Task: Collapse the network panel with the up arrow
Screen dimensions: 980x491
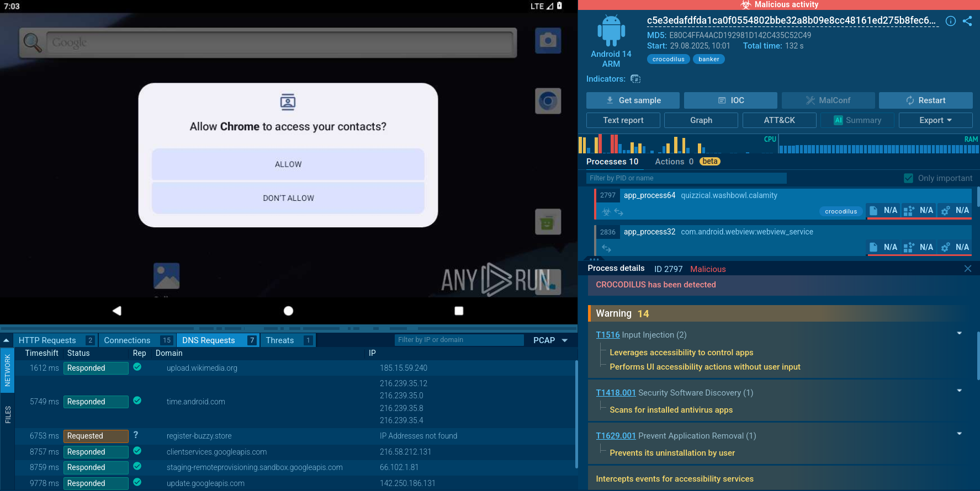Action: [x=6, y=340]
